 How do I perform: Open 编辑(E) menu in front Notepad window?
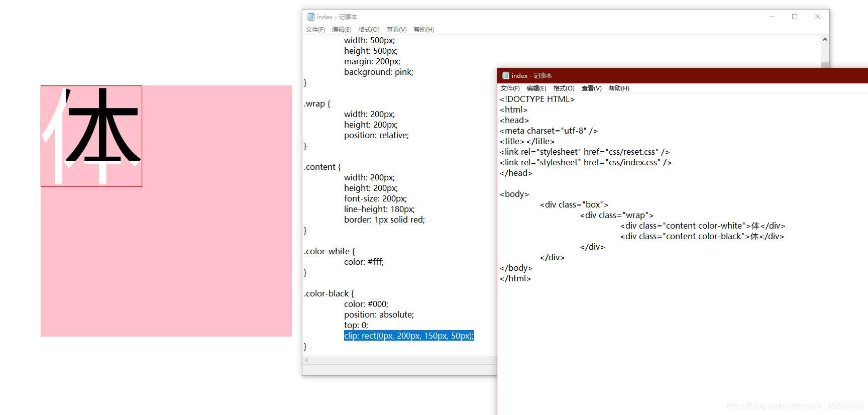[x=536, y=88]
